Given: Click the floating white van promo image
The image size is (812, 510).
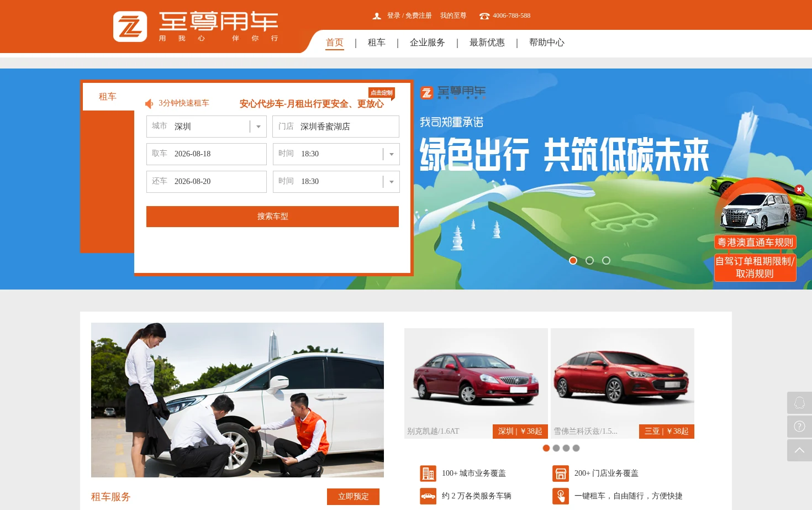Looking at the screenshot, I should (755, 212).
